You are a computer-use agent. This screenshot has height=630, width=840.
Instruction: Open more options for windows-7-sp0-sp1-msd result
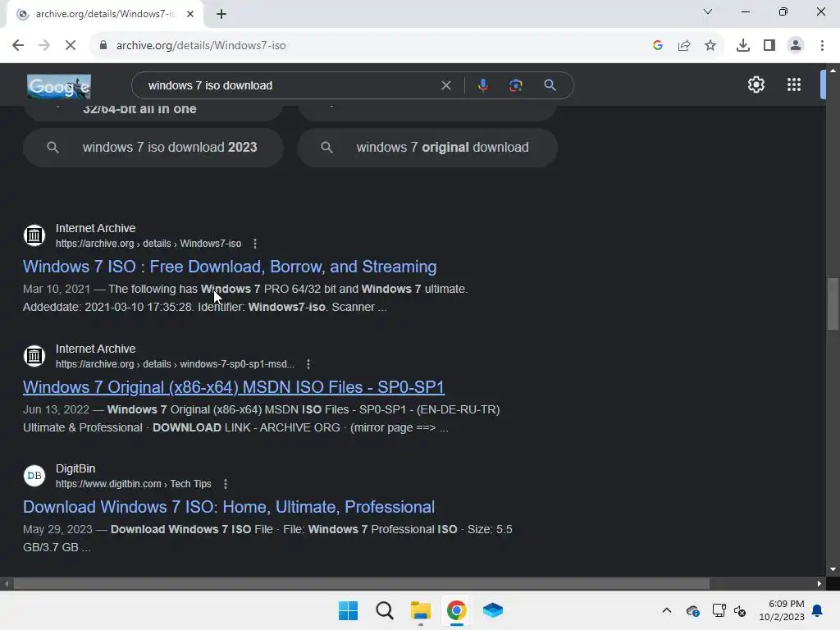(x=308, y=364)
